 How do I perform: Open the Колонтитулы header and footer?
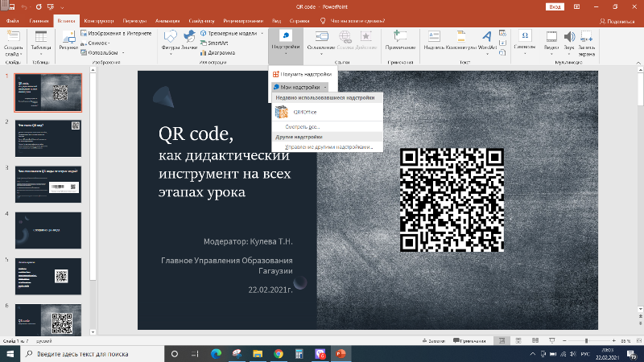[460, 40]
